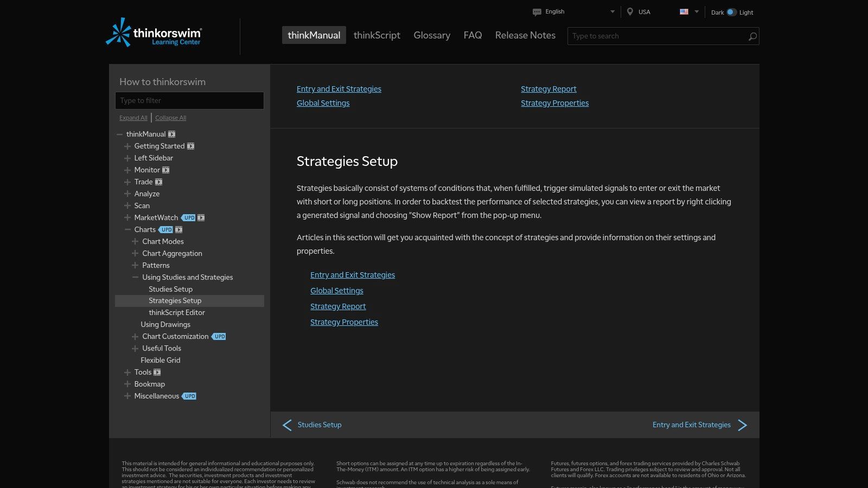Select Studies Setup in the tree
The height and width of the screenshot is (488, 868).
(x=170, y=289)
